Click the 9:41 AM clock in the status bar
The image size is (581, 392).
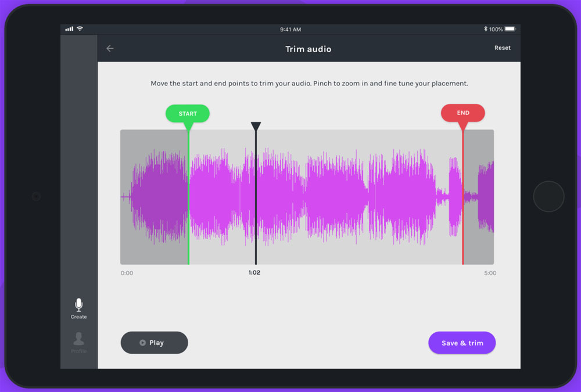pyautogui.click(x=290, y=29)
